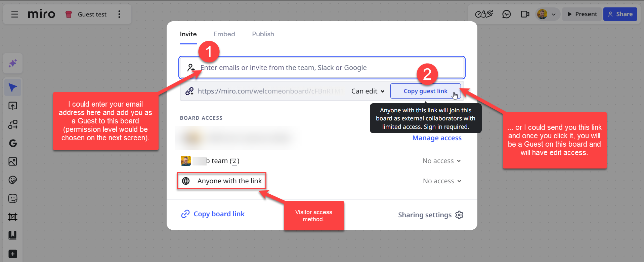The image size is (644, 262).
Task: Go to the Miro home logo
Action: point(41,14)
